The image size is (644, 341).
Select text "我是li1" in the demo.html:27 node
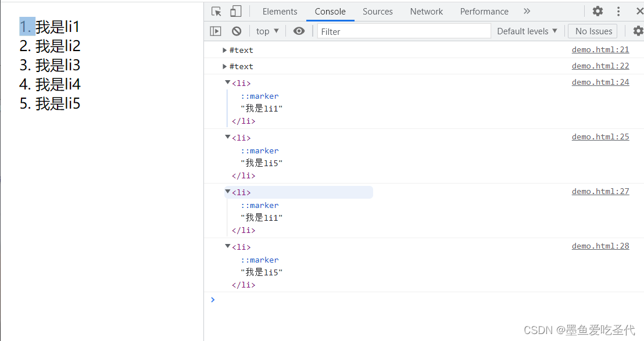[x=262, y=217]
